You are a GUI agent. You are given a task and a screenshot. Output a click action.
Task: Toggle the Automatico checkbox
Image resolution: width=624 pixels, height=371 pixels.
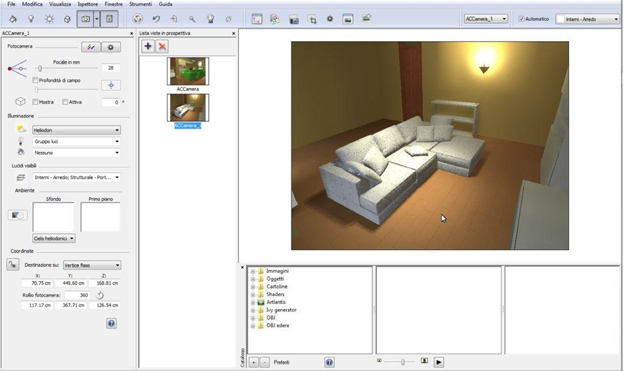tap(521, 19)
